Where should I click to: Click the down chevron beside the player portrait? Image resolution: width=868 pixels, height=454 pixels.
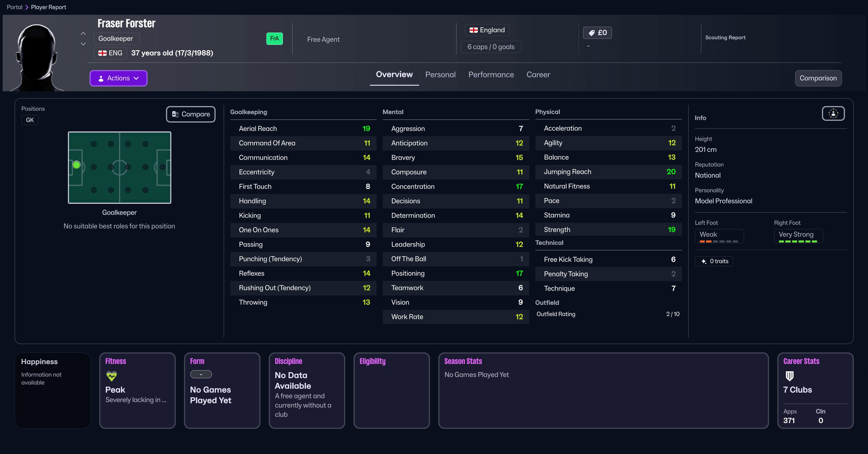pyautogui.click(x=83, y=44)
